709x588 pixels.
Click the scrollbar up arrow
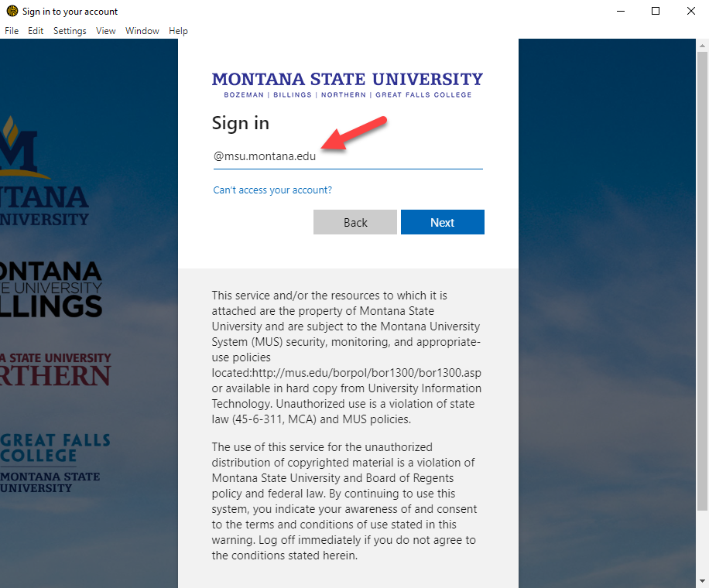tap(702, 45)
